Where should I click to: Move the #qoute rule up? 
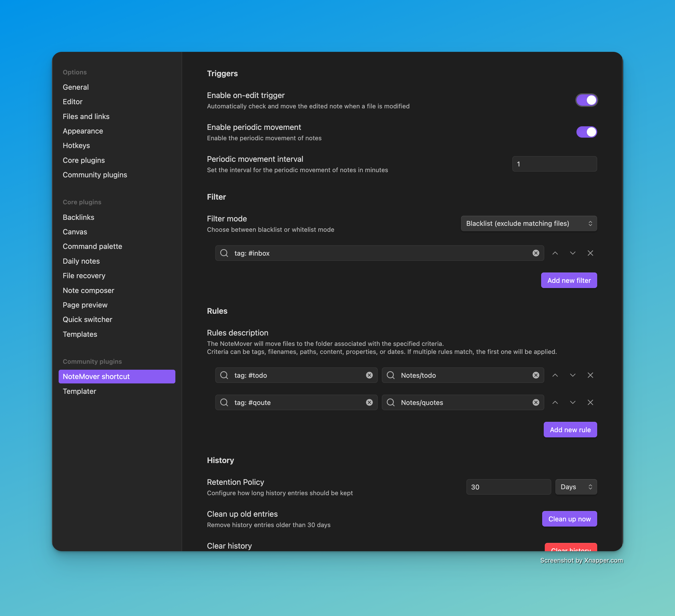coord(555,403)
